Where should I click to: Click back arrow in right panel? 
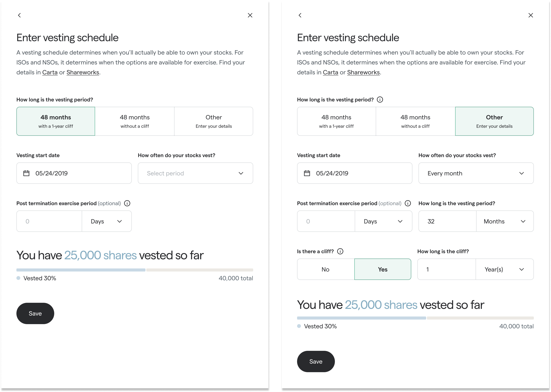coord(300,15)
